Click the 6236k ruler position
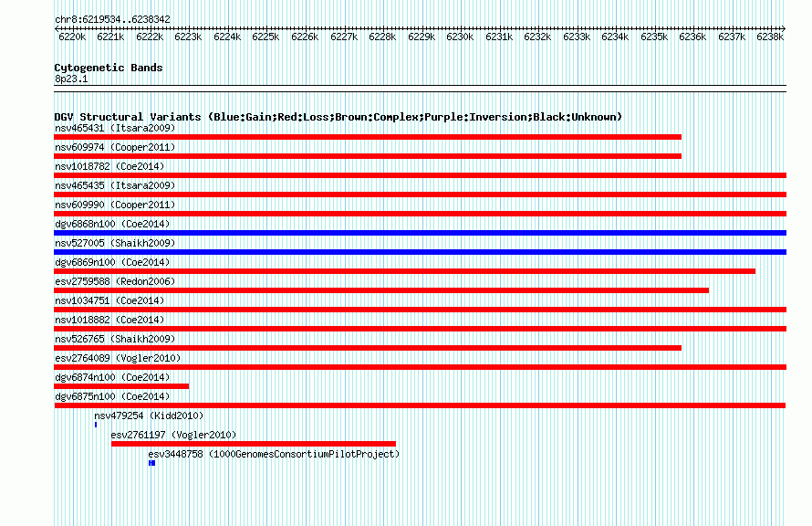The height and width of the screenshot is (526, 812). click(x=692, y=37)
